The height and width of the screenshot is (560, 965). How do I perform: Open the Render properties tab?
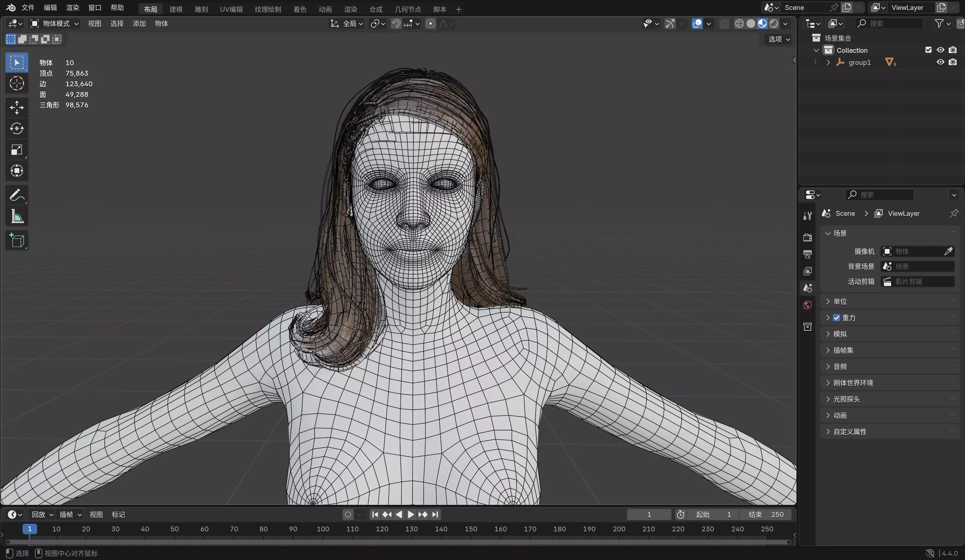[808, 237]
